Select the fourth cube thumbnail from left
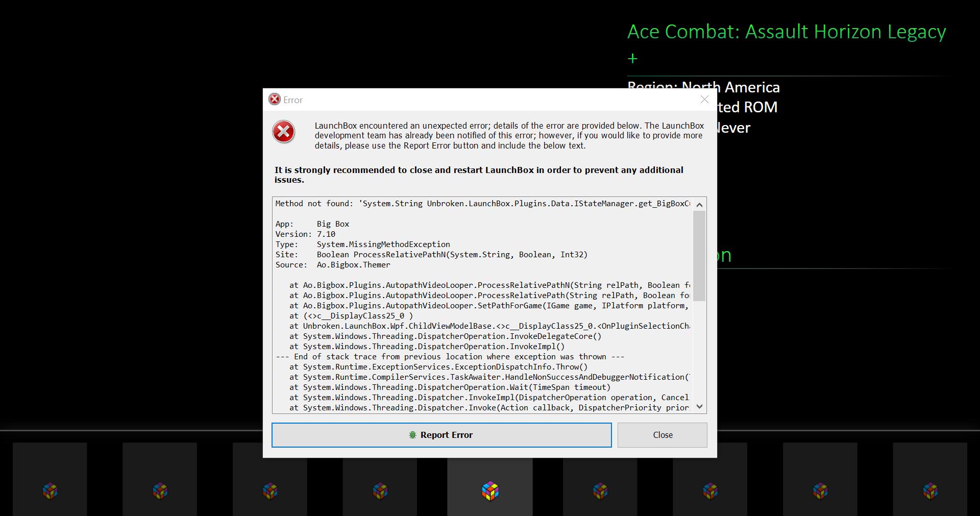The image size is (980, 516). (380, 491)
